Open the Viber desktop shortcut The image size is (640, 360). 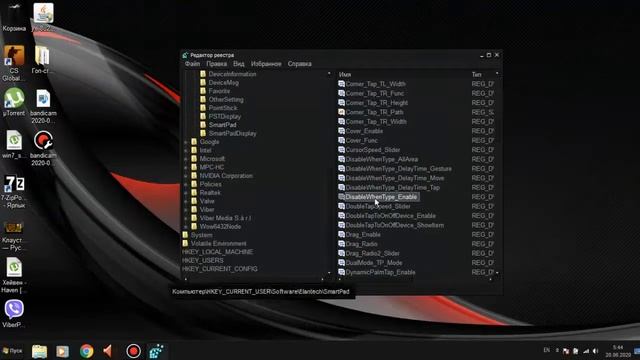pos(14,313)
